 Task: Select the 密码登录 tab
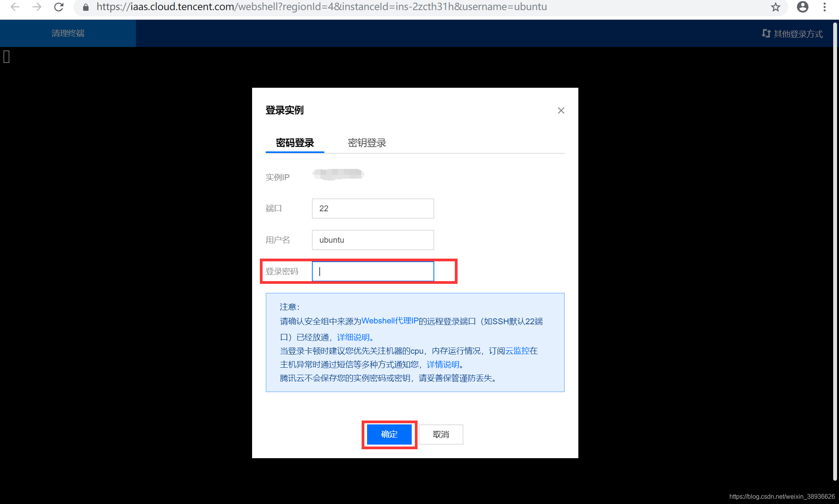coord(295,143)
